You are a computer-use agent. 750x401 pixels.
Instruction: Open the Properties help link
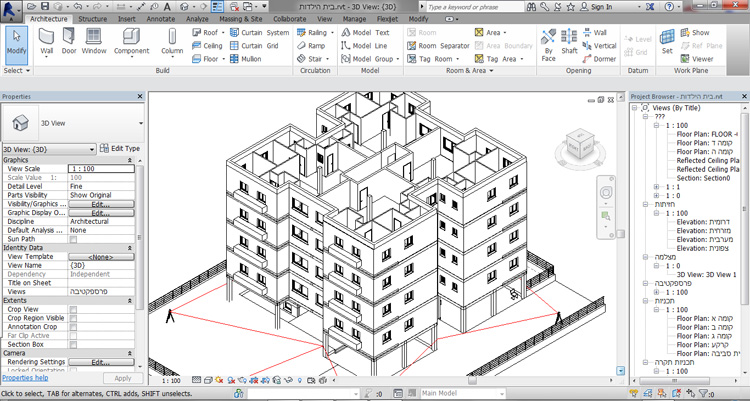tap(25, 378)
